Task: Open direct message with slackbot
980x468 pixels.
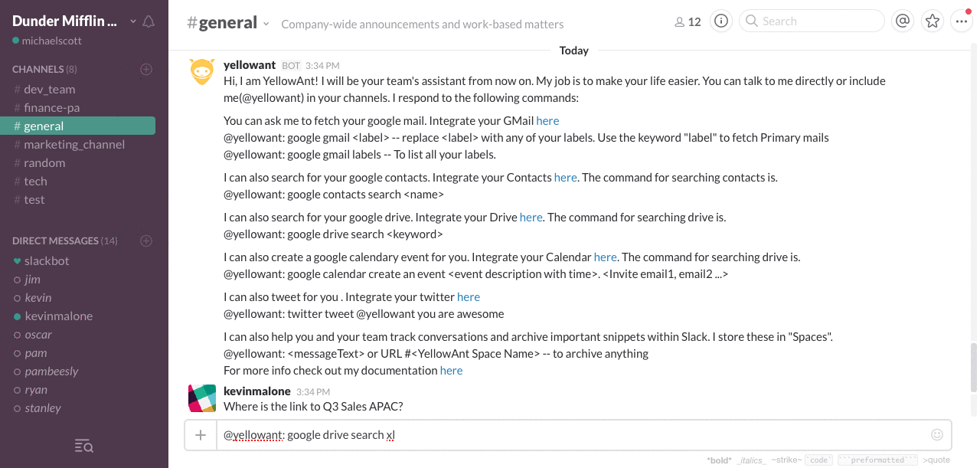Action: pyautogui.click(x=47, y=260)
